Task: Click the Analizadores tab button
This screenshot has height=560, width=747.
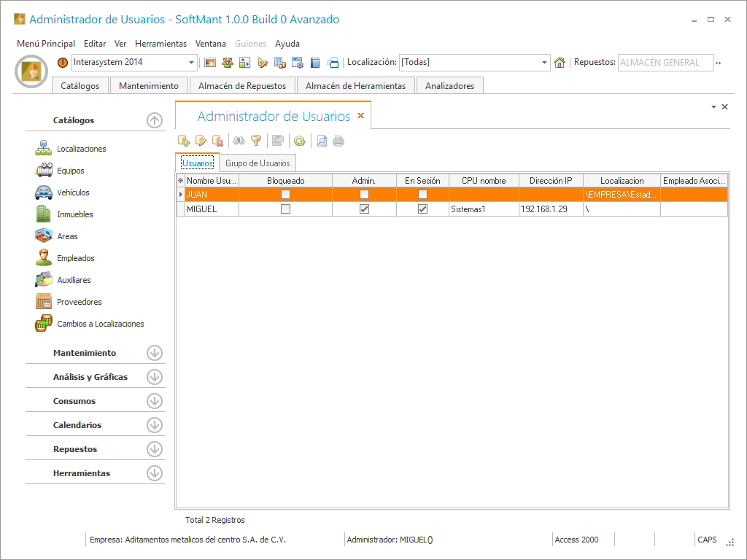Action: pos(449,86)
